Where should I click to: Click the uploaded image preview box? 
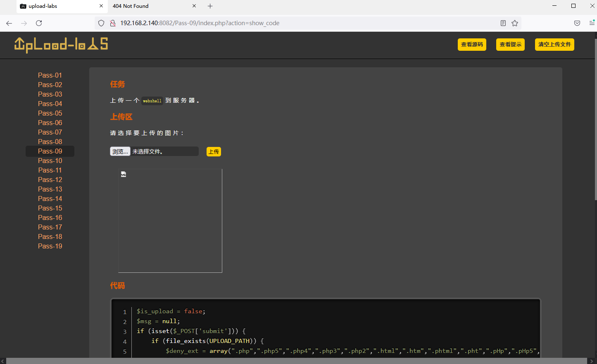click(170, 221)
